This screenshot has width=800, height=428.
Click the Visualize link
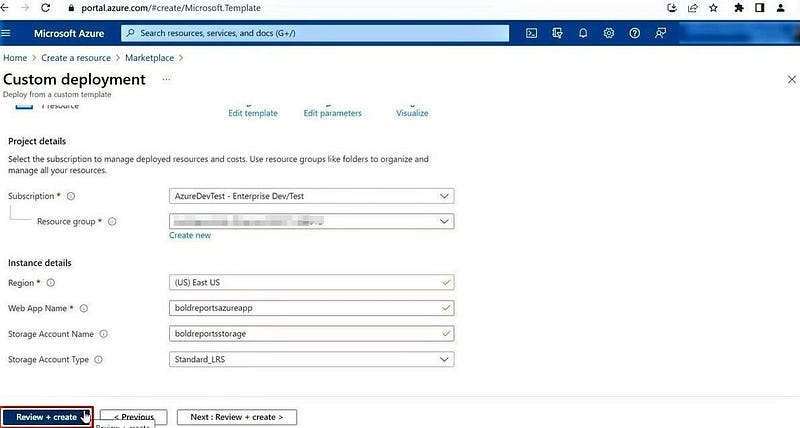point(412,113)
